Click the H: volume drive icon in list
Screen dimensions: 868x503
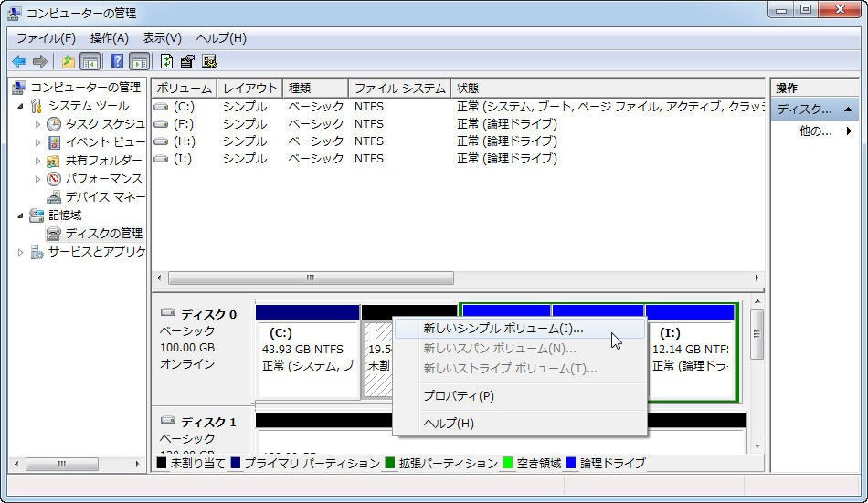pos(161,141)
